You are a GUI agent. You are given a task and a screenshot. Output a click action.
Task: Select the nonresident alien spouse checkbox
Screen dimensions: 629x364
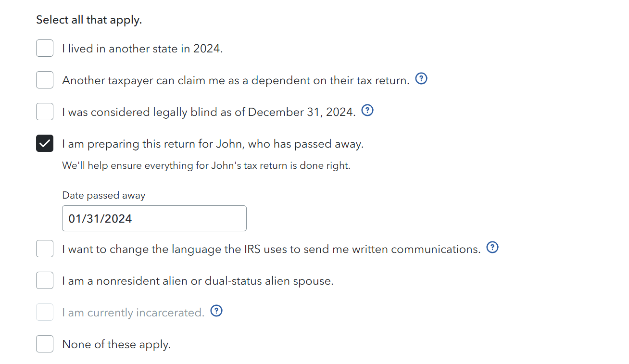pyautogui.click(x=45, y=280)
